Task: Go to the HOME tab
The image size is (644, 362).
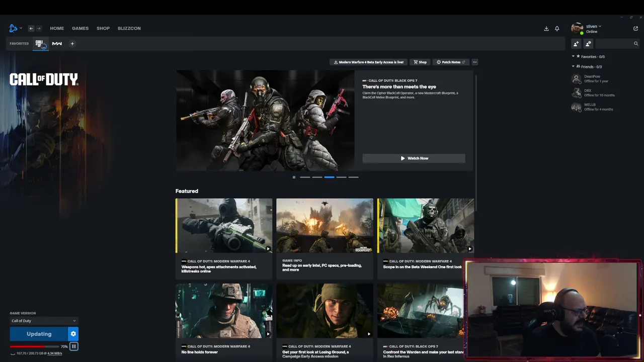Action: (x=57, y=28)
